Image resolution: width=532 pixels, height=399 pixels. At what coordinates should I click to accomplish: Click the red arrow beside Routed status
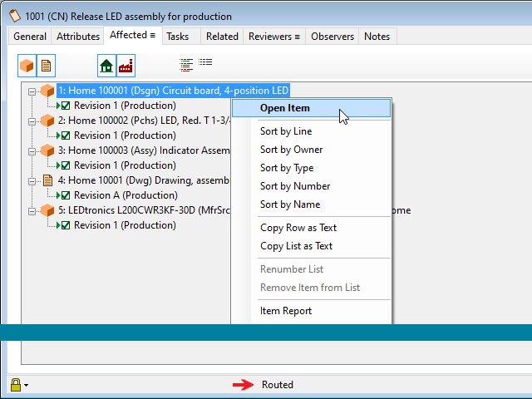242,385
